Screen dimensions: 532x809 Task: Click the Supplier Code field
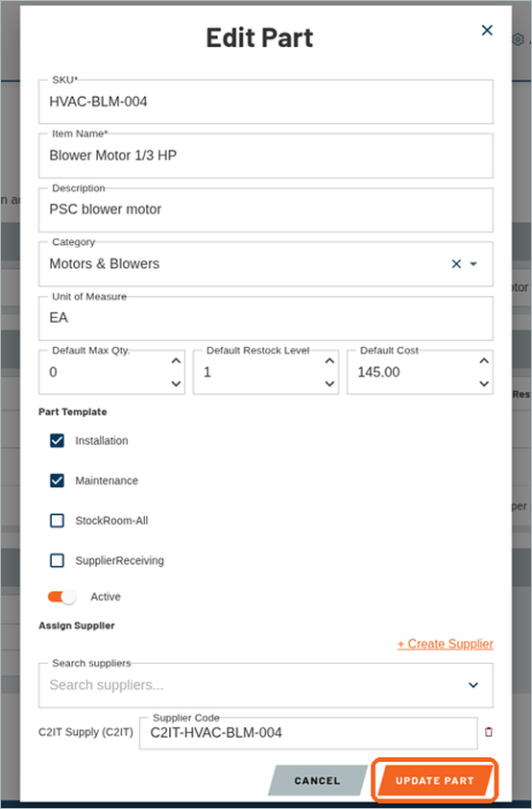point(308,733)
